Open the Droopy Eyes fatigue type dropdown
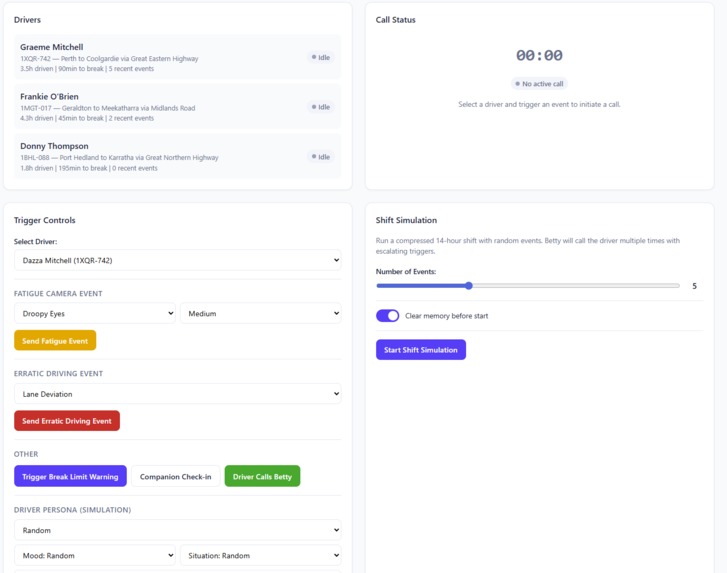Image resolution: width=727 pixels, height=573 pixels. point(95,313)
